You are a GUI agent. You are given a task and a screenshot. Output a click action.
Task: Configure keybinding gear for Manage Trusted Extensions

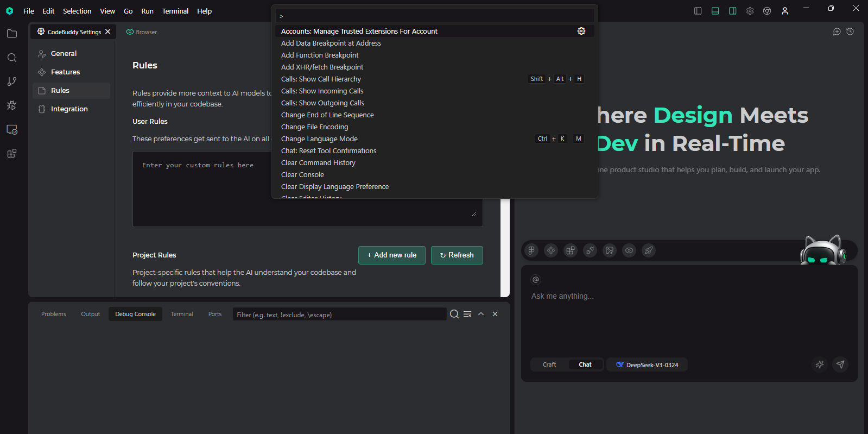point(581,31)
